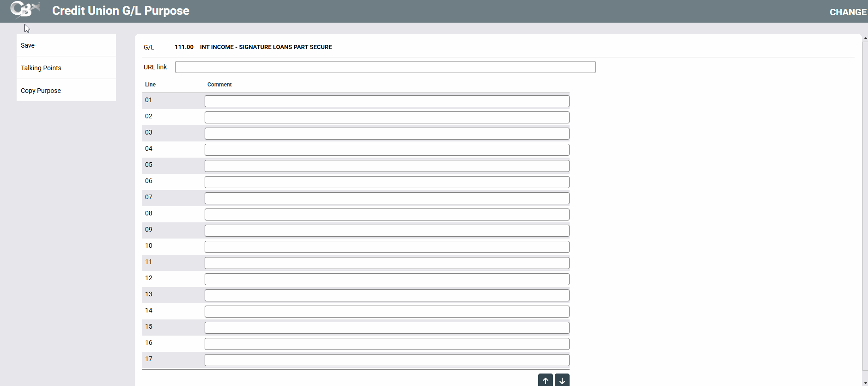This screenshot has height=386, width=868.
Task: Click the page down arrow button
Action: [562, 380]
